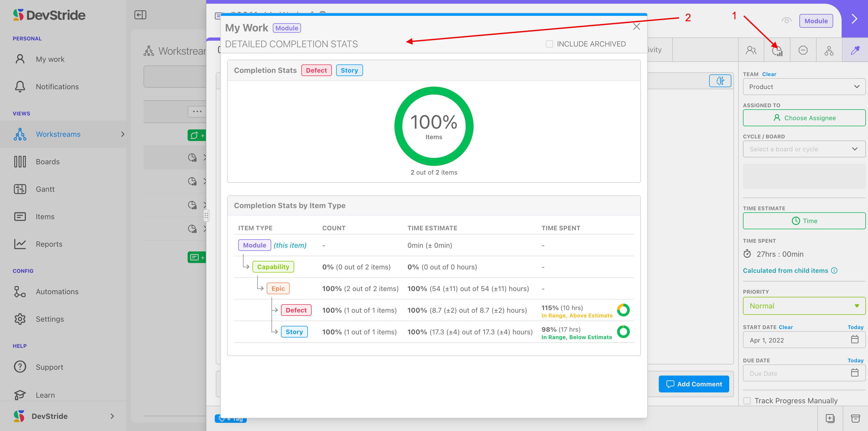Click Choose Assignee button
The image size is (868, 431).
[x=804, y=118]
